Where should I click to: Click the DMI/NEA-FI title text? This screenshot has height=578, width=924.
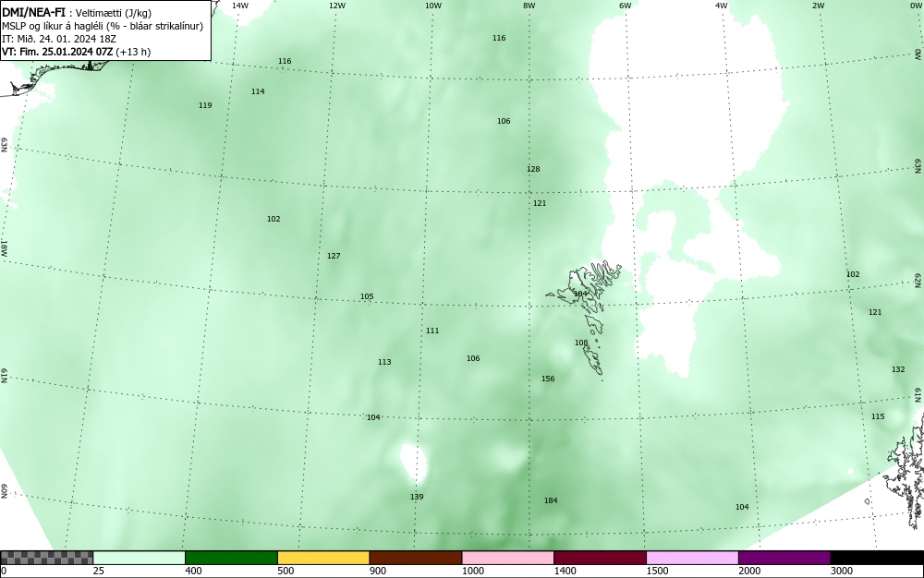tap(33, 13)
